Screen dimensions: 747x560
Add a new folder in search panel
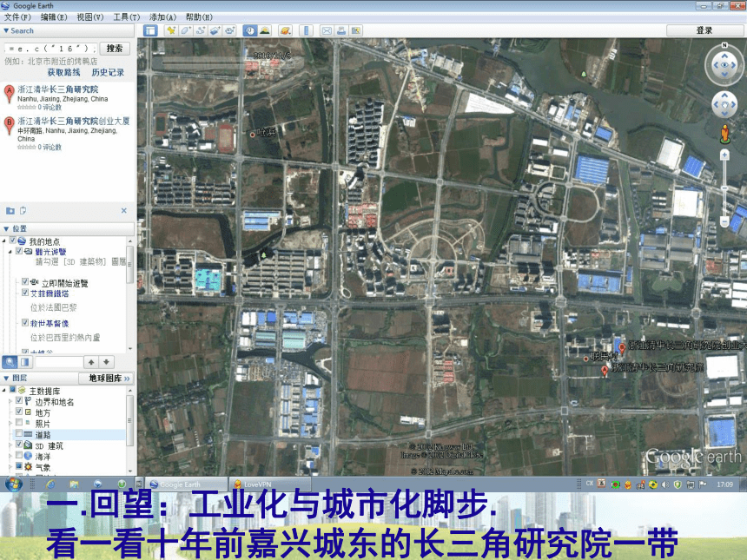(x=10, y=210)
